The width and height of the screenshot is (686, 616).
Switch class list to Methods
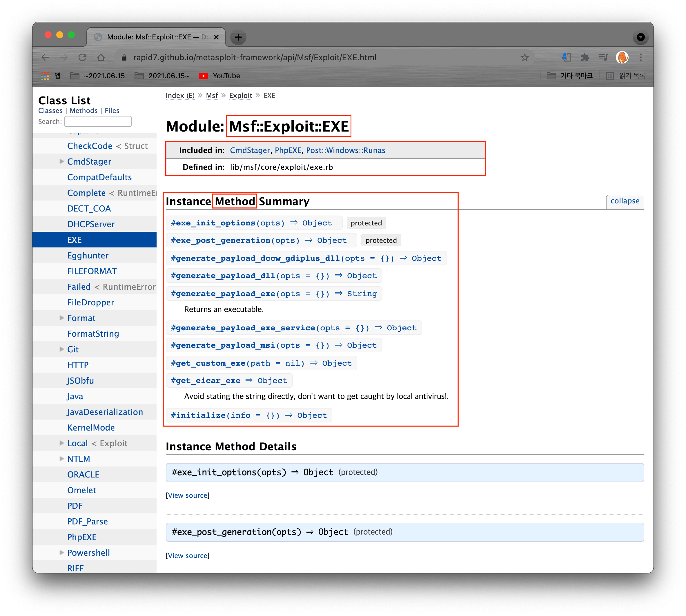(x=84, y=111)
